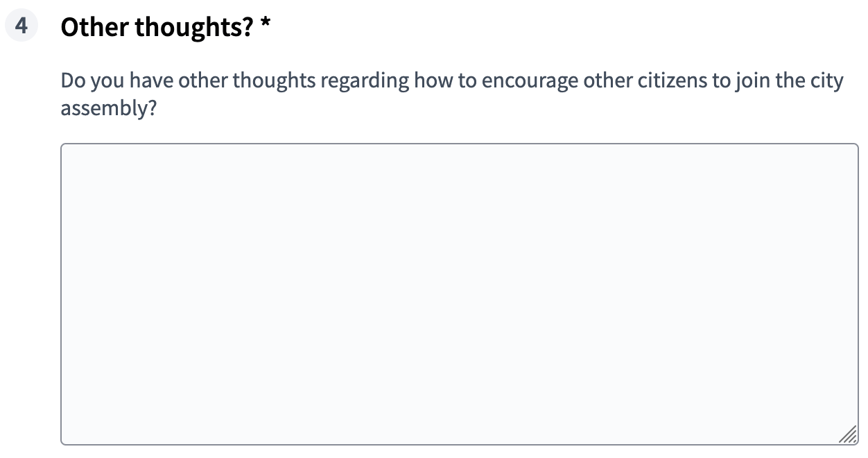
Task: Click the question description's second line
Action: click(109, 108)
